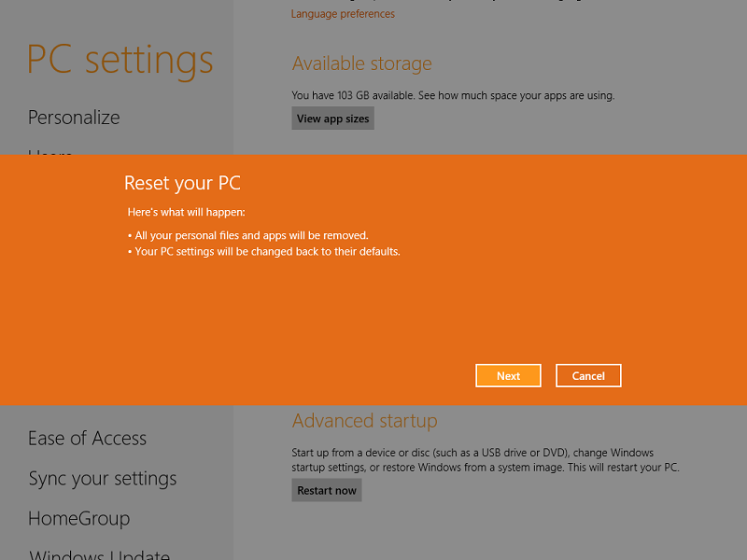The height and width of the screenshot is (560, 747).
Task: Go to Sync your settings
Action: pos(103,479)
